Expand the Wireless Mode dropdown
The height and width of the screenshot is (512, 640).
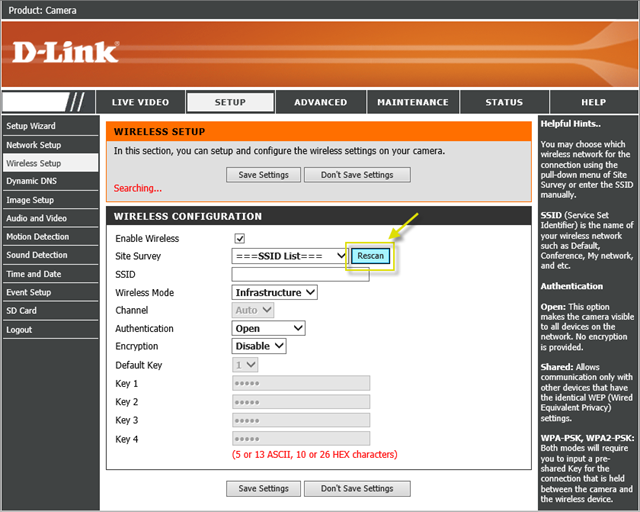(x=275, y=292)
